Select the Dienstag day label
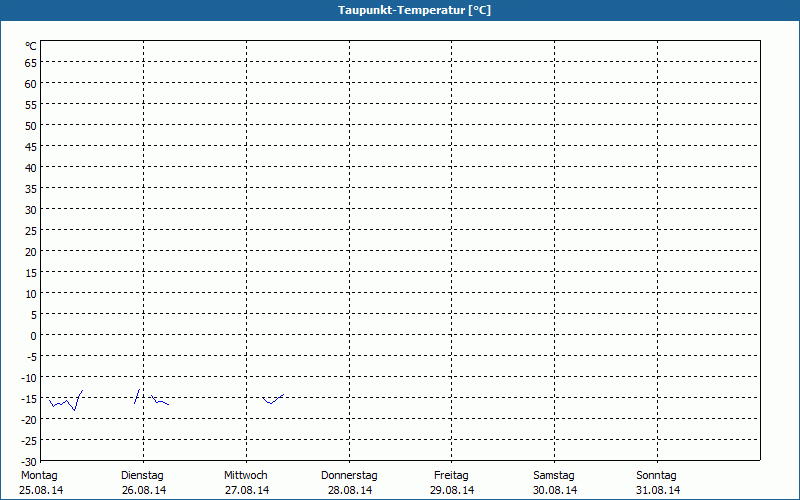This screenshot has height=500, width=800. [x=142, y=475]
